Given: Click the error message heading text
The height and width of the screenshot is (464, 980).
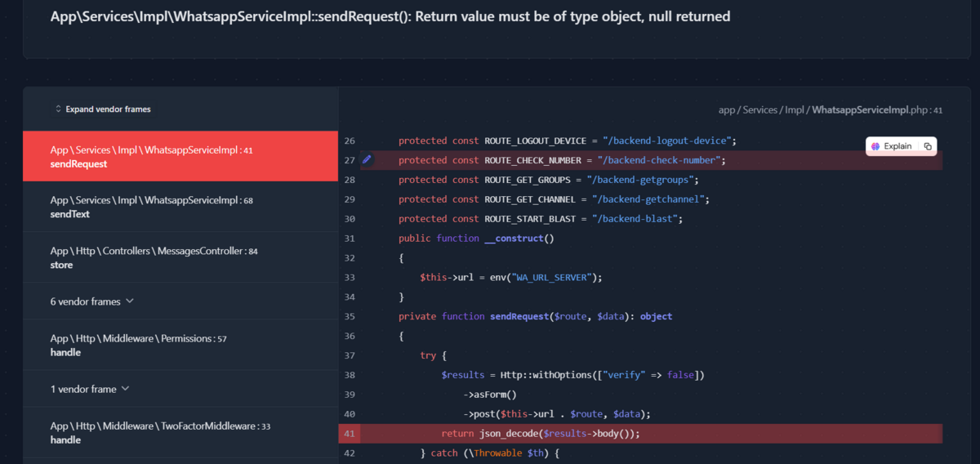Looking at the screenshot, I should tap(390, 16).
